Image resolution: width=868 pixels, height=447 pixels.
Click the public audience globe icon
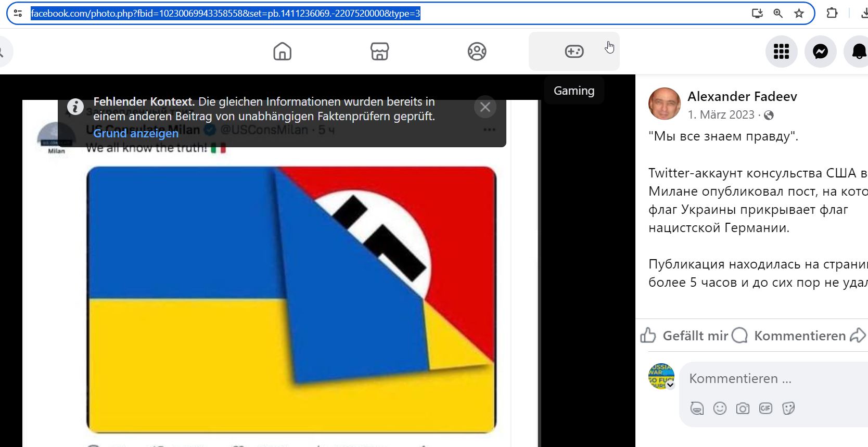pos(769,115)
